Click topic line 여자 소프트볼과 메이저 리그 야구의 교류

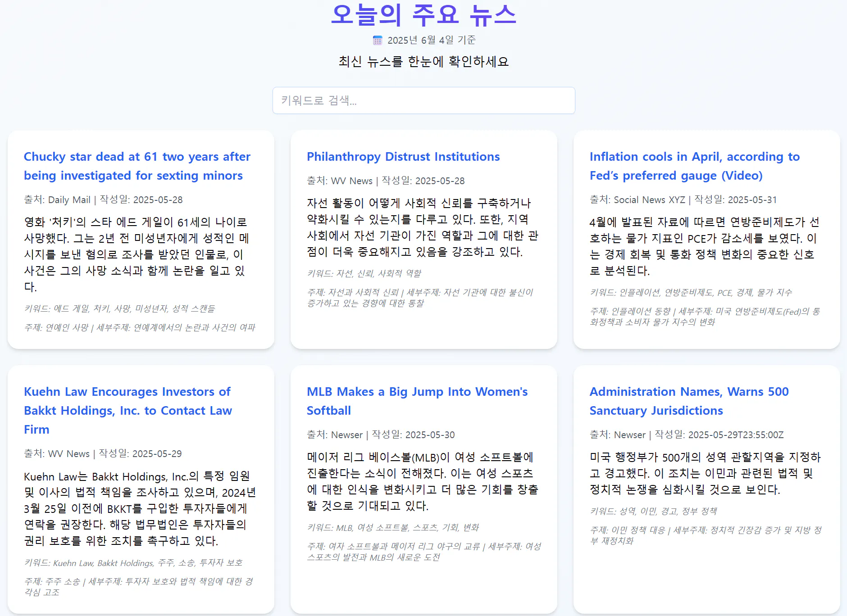(424, 552)
